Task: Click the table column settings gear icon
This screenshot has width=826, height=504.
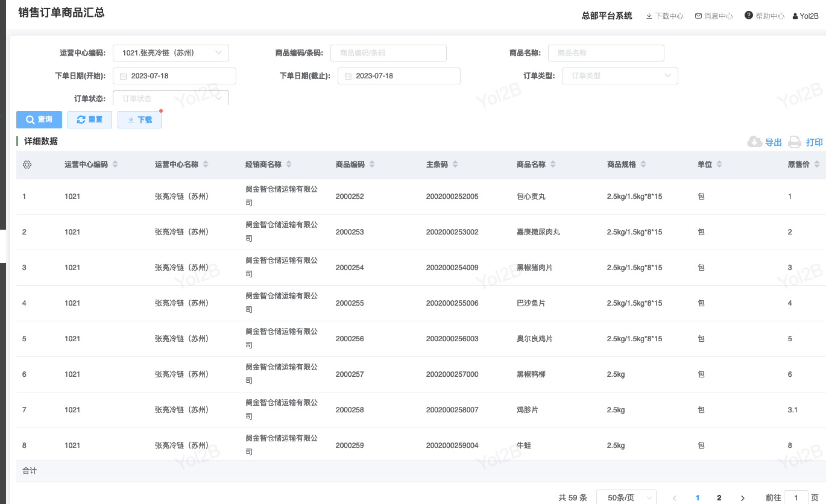Action: pos(27,165)
